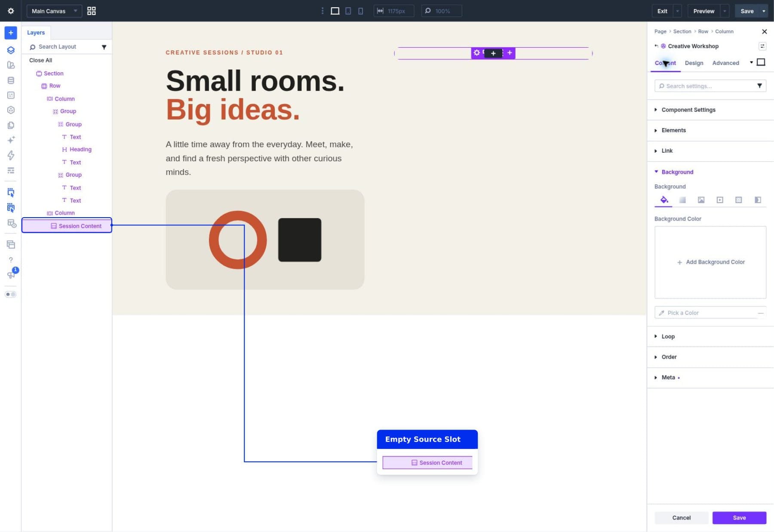Click the Preview button
Image resolution: width=774 pixels, height=532 pixels.
(703, 11)
